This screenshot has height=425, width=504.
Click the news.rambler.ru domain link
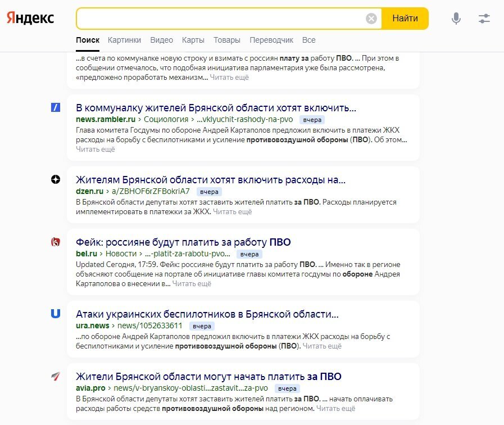(x=106, y=119)
